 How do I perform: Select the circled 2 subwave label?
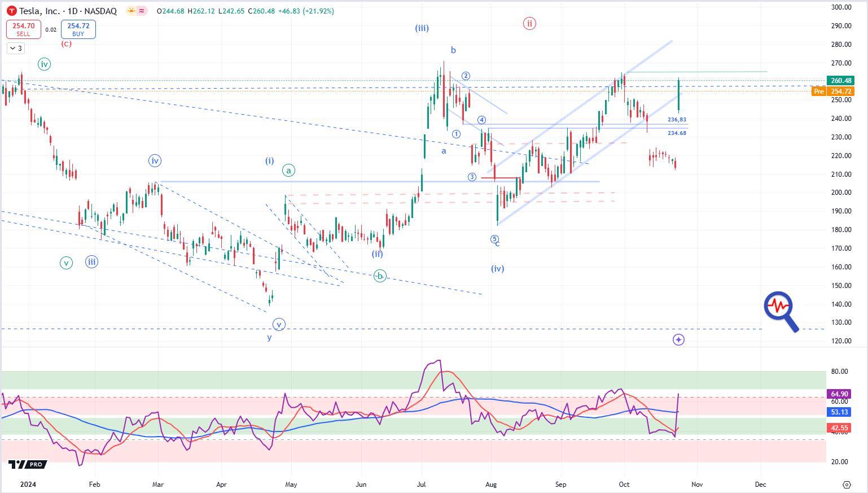466,76
